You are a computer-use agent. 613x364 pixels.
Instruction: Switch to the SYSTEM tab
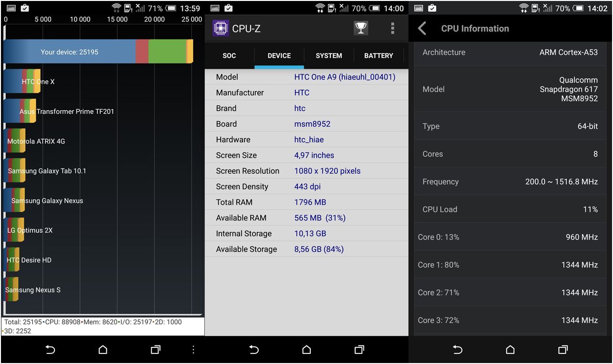click(328, 56)
